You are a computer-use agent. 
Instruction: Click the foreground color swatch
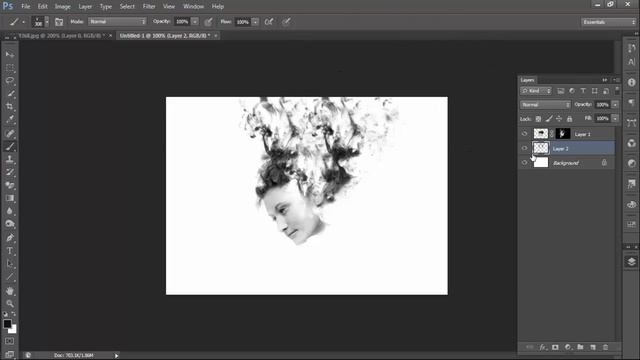(x=7, y=324)
